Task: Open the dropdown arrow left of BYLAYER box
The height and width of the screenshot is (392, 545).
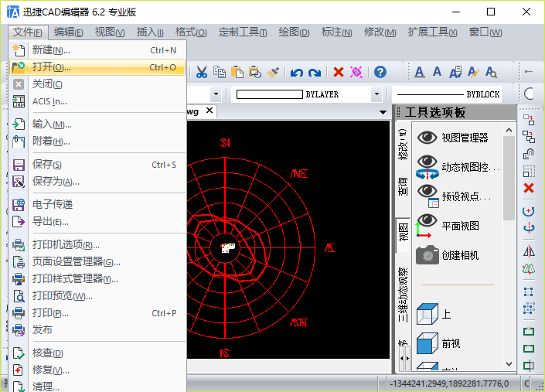Action: coord(216,94)
